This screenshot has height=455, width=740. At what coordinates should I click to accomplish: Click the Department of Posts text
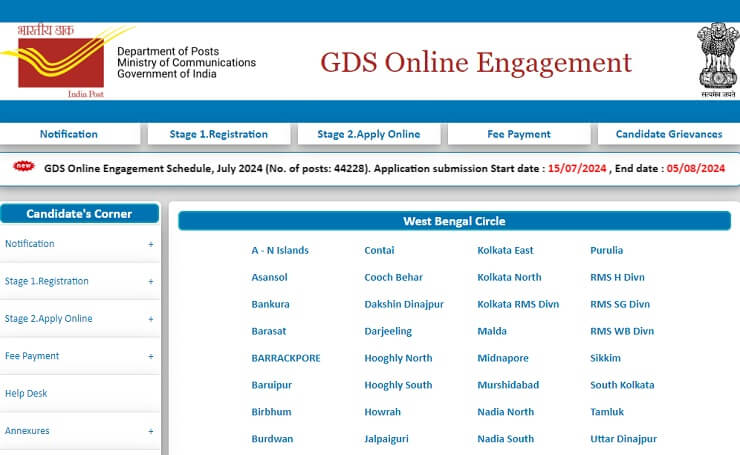pos(168,51)
